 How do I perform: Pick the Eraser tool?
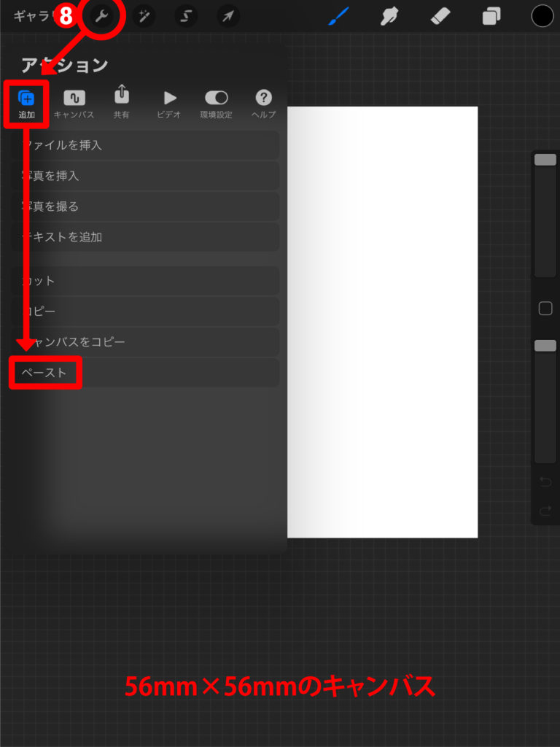[440, 17]
